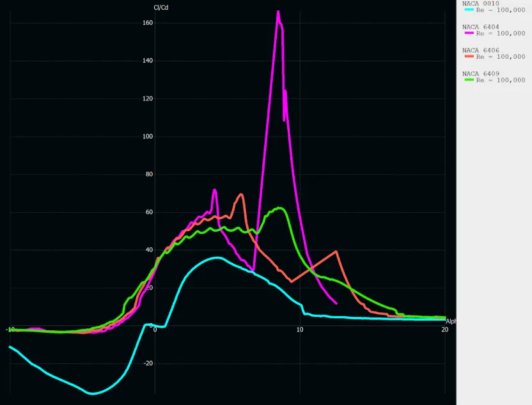Click the Alpha x-axis title
532x405 pixels.
451,321
